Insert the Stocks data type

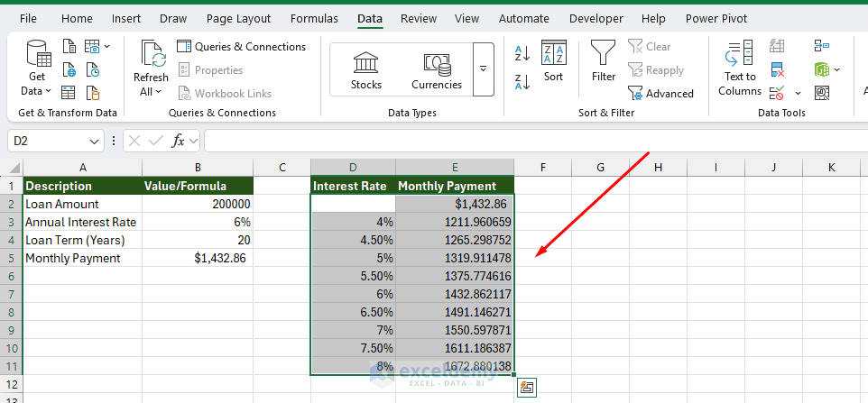pyautogui.click(x=366, y=70)
